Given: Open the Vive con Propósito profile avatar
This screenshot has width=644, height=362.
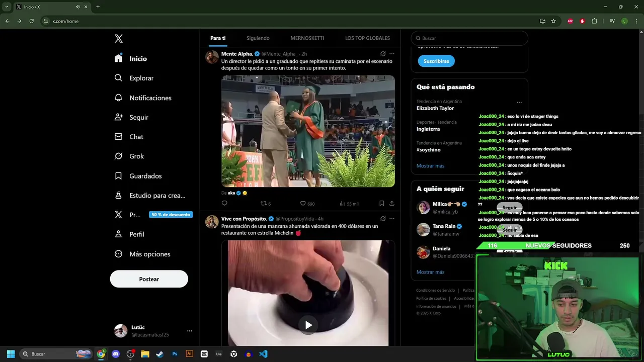Looking at the screenshot, I should click(212, 222).
